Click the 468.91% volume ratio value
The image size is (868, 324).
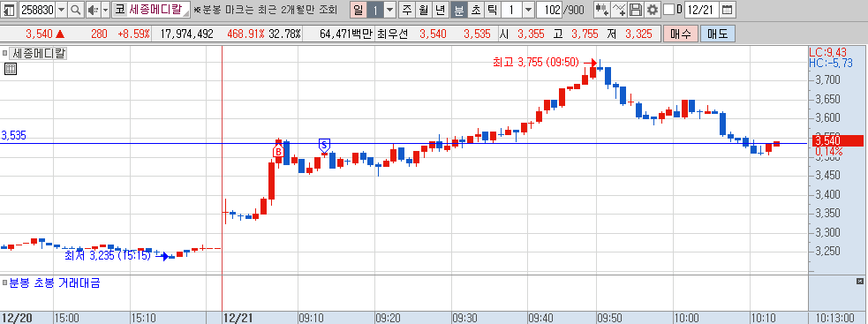click(245, 34)
